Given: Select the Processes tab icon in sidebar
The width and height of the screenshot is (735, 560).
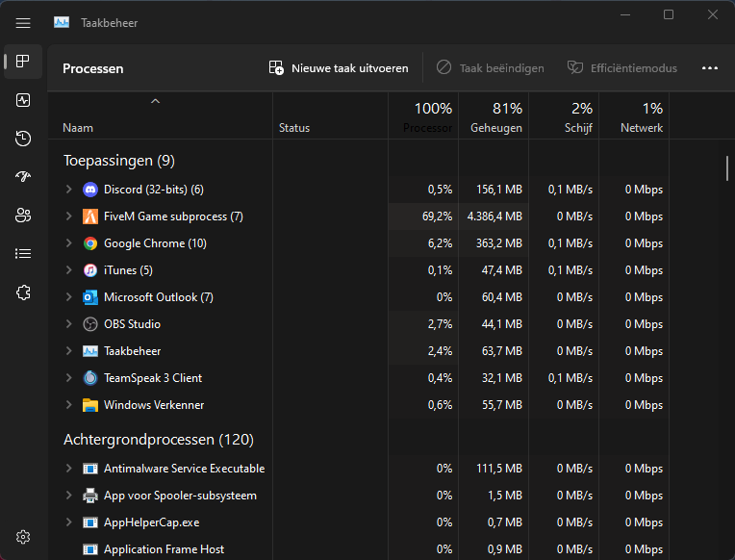Looking at the screenshot, I should [23, 62].
